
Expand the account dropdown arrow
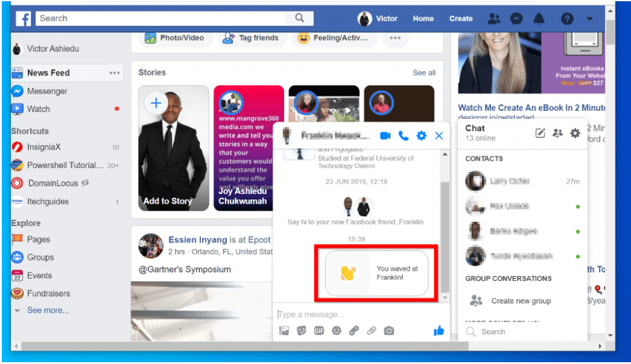590,18
